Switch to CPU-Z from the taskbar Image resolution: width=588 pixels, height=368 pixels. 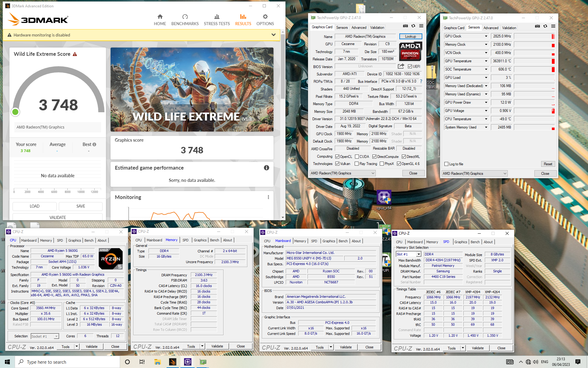[187, 362]
